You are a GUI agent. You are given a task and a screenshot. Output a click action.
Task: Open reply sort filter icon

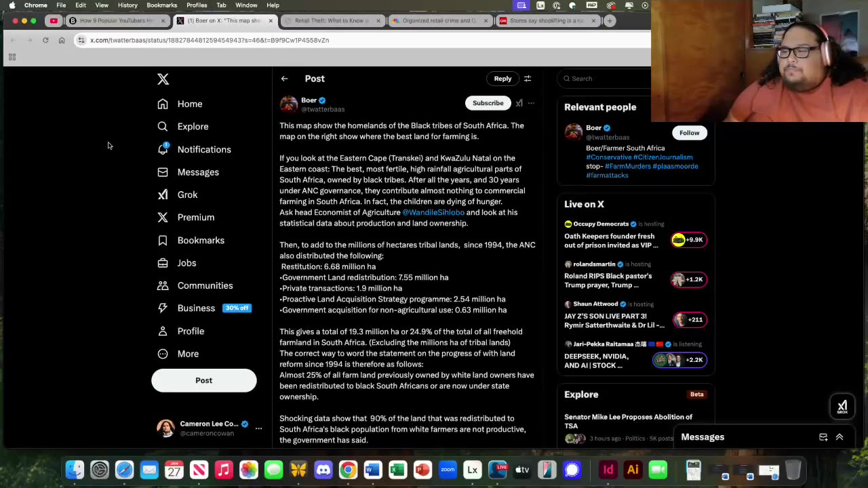[527, 79]
